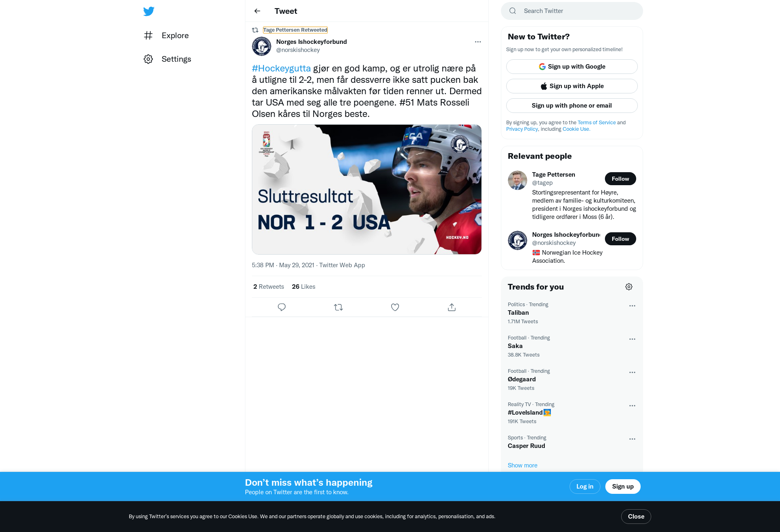Screen dimensions: 780x532
Task: Like the tweet with the heart icon
Action: coord(395,307)
